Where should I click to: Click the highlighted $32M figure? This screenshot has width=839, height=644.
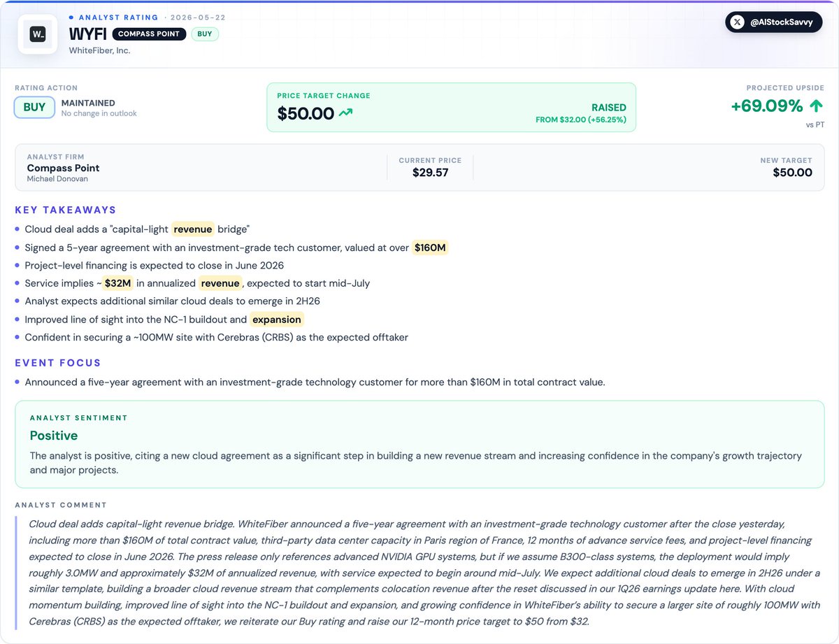pyautogui.click(x=117, y=283)
